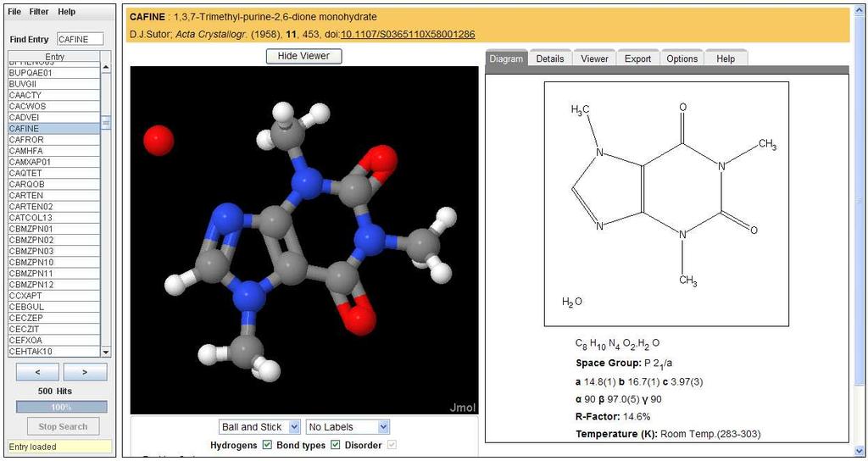Click the red water oxygen atom
This screenshot has width=868, height=461.
click(x=159, y=140)
